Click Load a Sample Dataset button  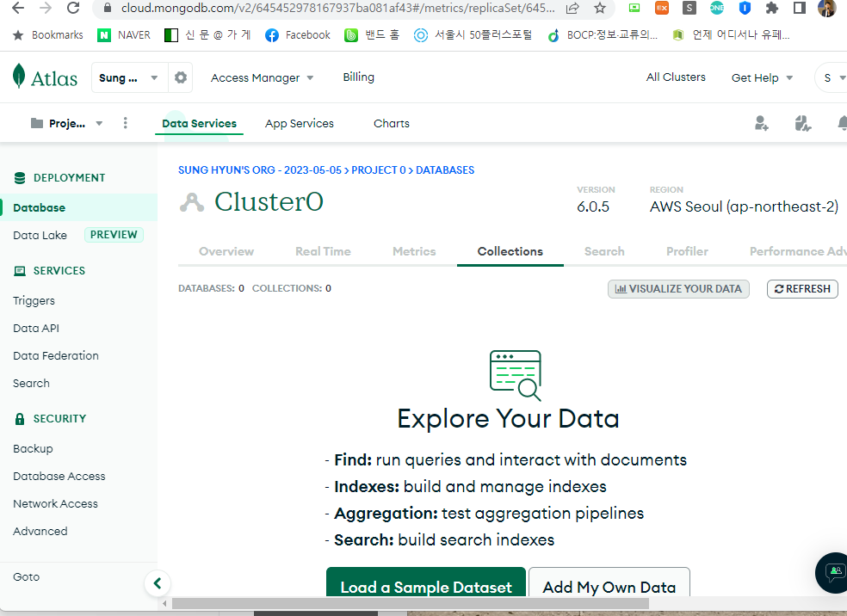426,582
